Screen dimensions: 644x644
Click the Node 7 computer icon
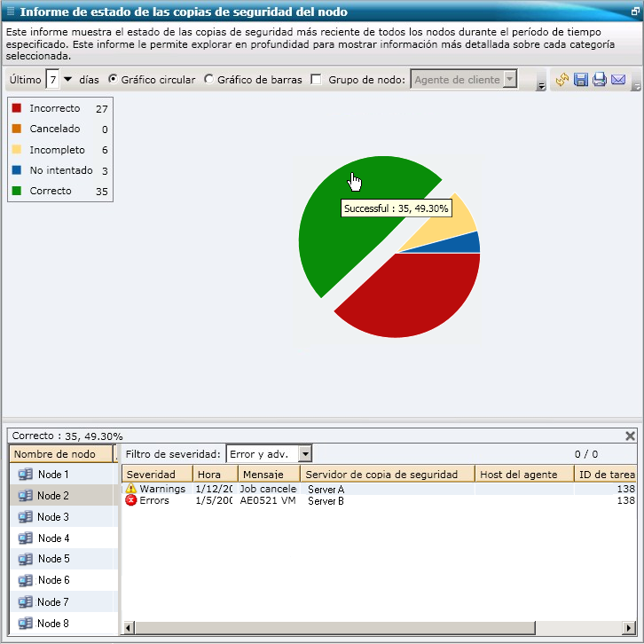coord(25,602)
